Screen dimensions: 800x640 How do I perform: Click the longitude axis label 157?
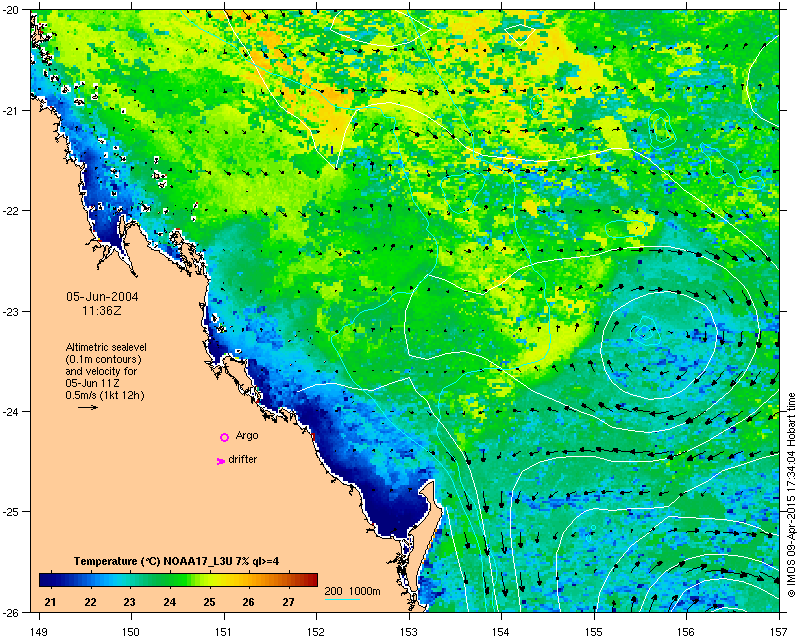click(x=780, y=632)
